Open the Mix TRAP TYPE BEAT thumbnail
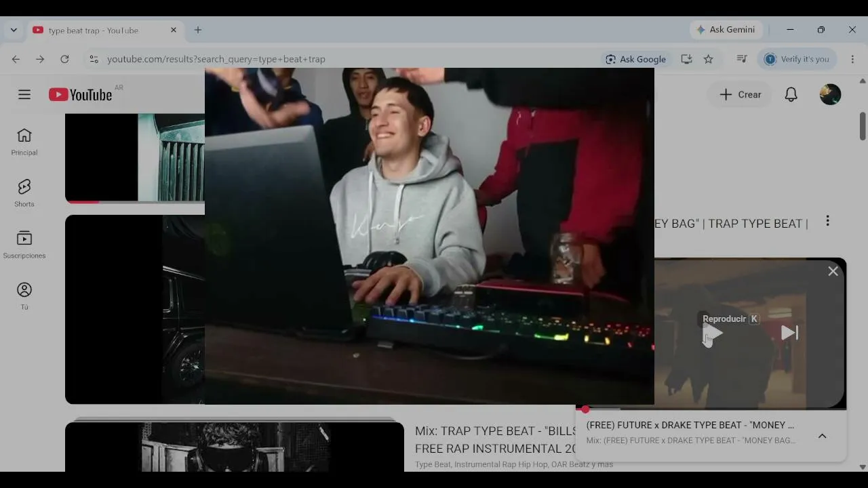This screenshot has width=868, height=488. [235, 447]
